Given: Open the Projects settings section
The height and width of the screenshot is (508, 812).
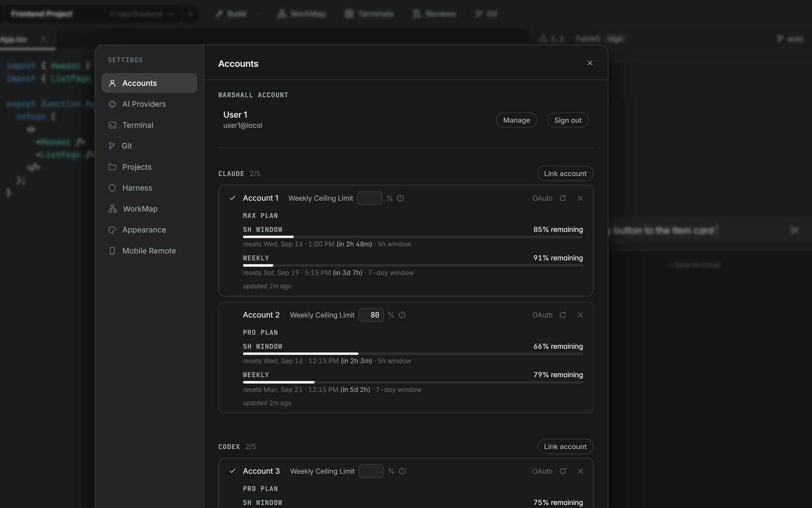Looking at the screenshot, I should point(149,167).
